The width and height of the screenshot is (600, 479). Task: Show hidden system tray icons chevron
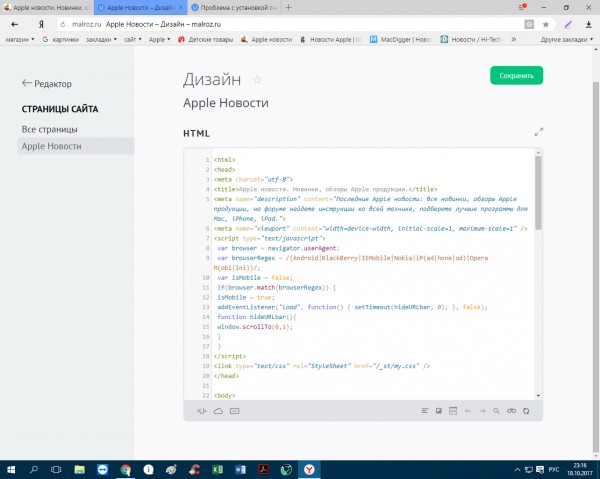(x=517, y=469)
